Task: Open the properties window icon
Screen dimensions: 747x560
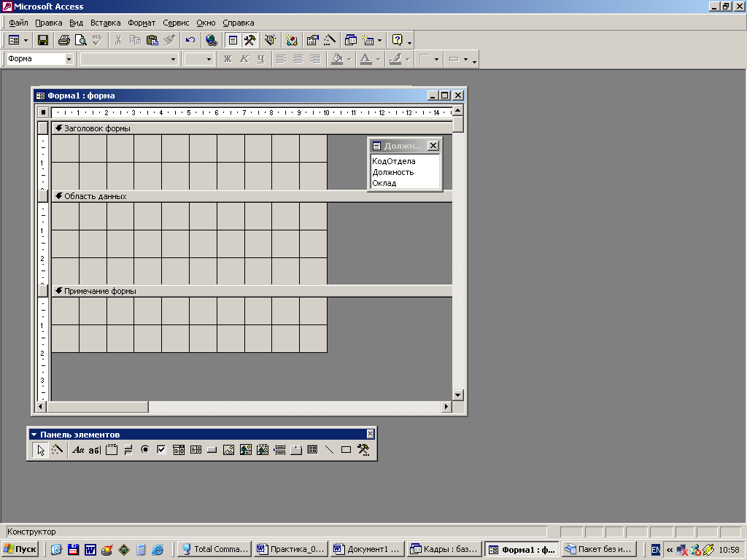Action: pyautogui.click(x=312, y=41)
